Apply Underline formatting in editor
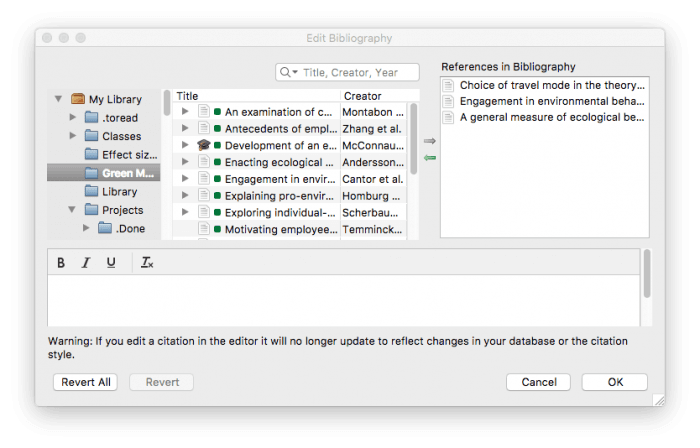 click(111, 263)
